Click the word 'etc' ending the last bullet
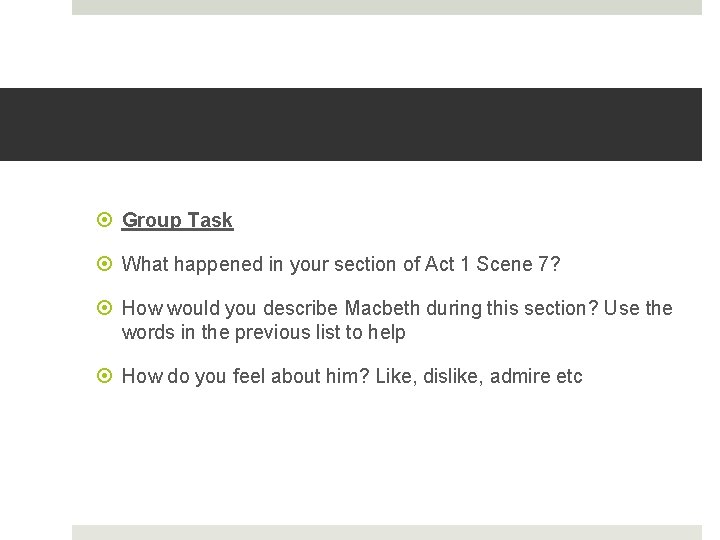Viewport: 720px width, 540px height. coord(568,377)
